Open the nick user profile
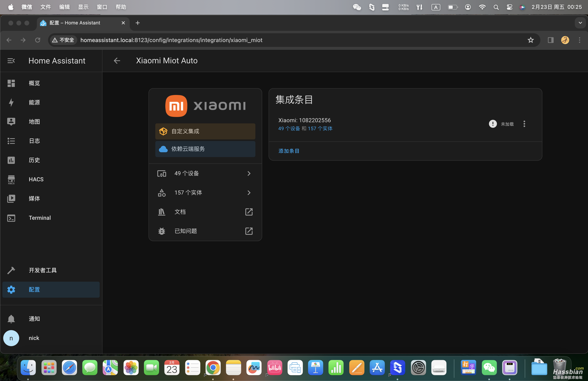The height and width of the screenshot is (381, 588). tap(51, 338)
